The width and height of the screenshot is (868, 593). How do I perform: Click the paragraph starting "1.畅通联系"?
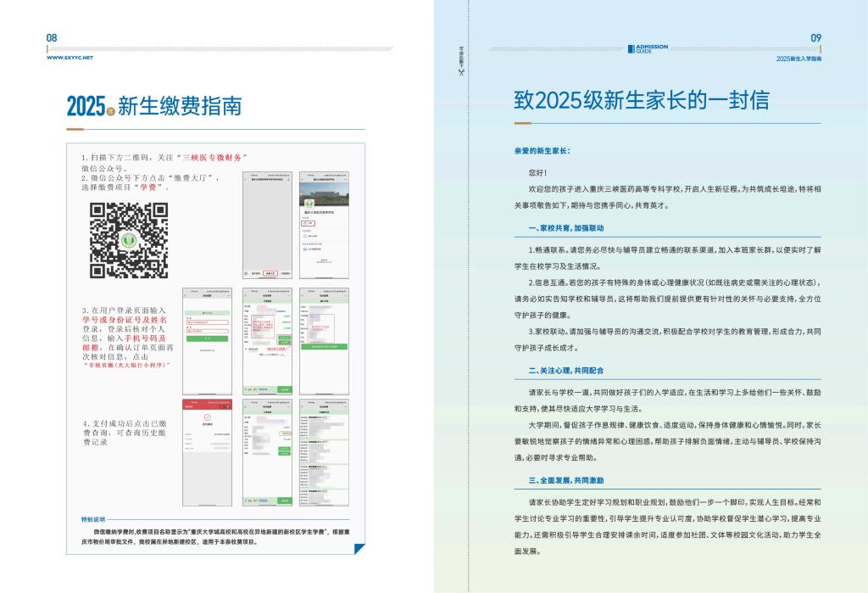click(x=668, y=258)
